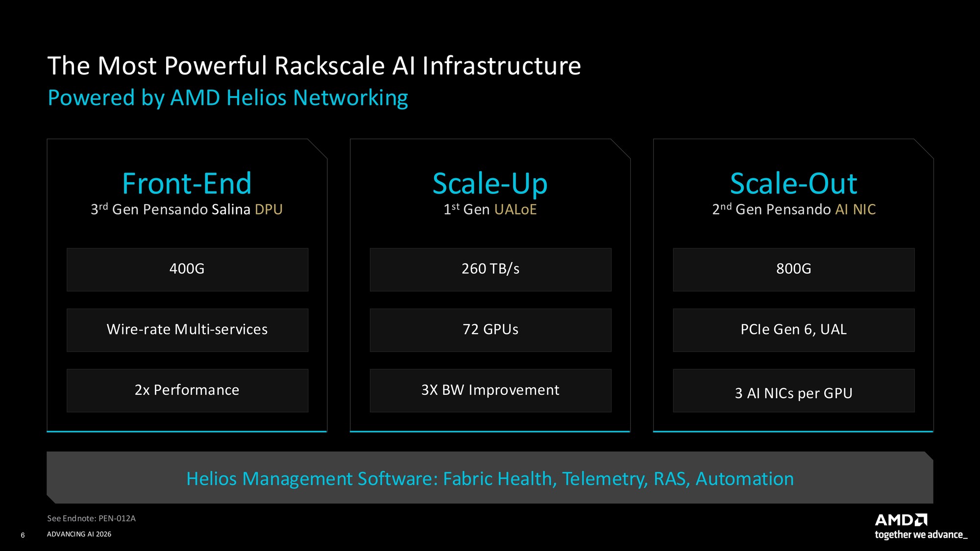Click the subtitle 'Powered by AMD Helios Networking'
Screen dimensions: 980x551
click(x=228, y=98)
